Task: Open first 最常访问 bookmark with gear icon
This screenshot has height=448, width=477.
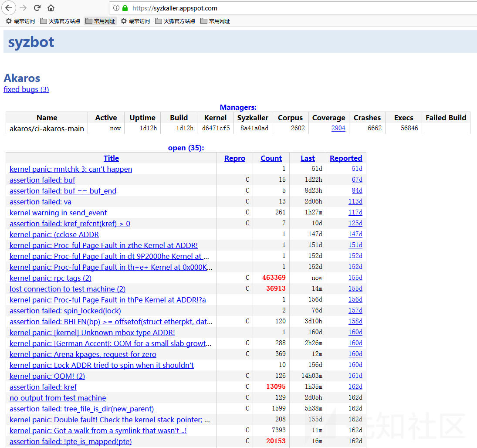Action: [20, 21]
